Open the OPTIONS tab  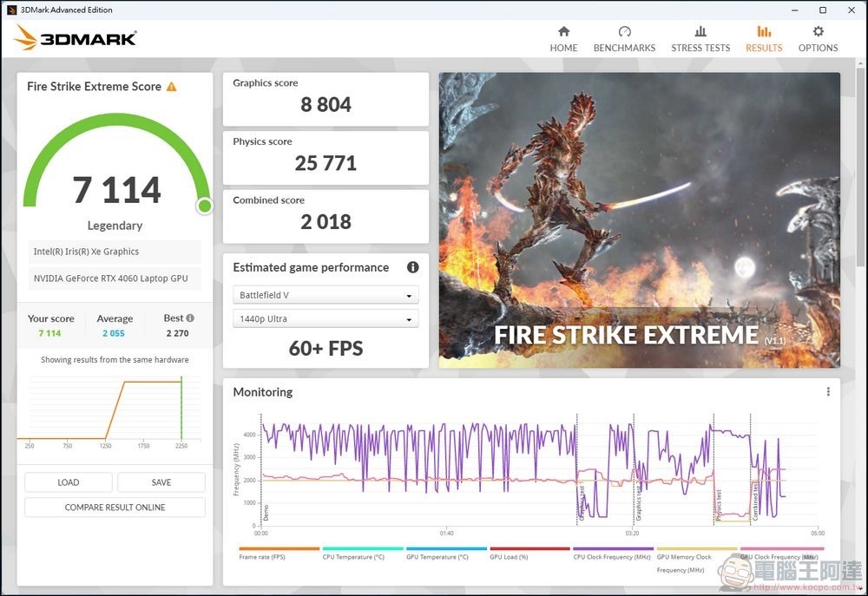(818, 39)
